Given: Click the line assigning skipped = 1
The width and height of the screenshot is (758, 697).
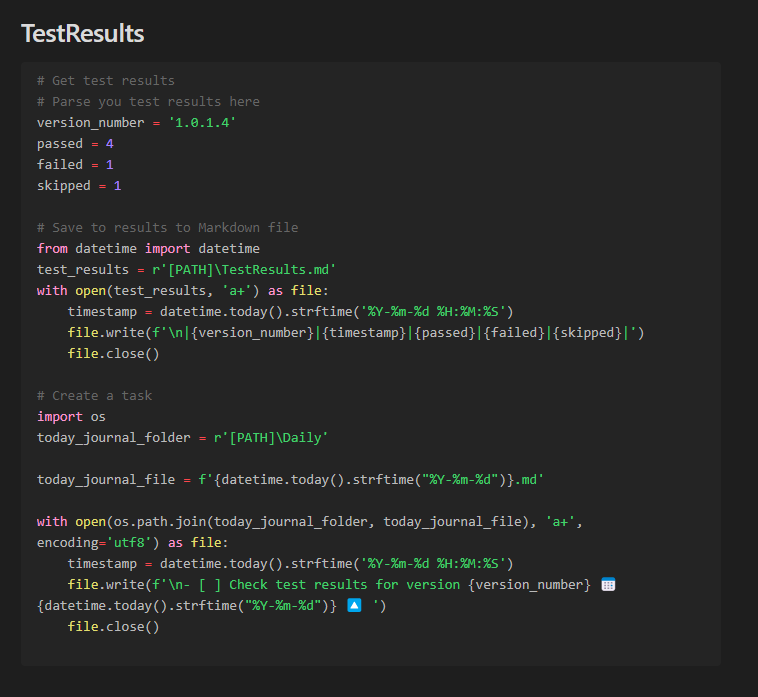Looking at the screenshot, I should tap(79, 185).
